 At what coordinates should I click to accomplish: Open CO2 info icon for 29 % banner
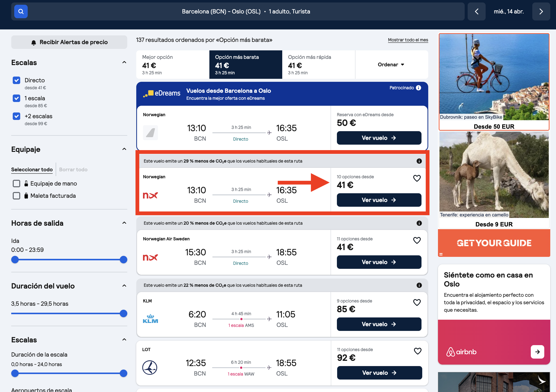pos(419,161)
